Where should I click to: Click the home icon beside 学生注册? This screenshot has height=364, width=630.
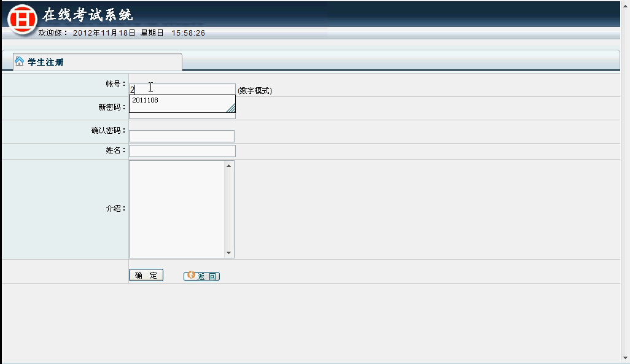[19, 61]
